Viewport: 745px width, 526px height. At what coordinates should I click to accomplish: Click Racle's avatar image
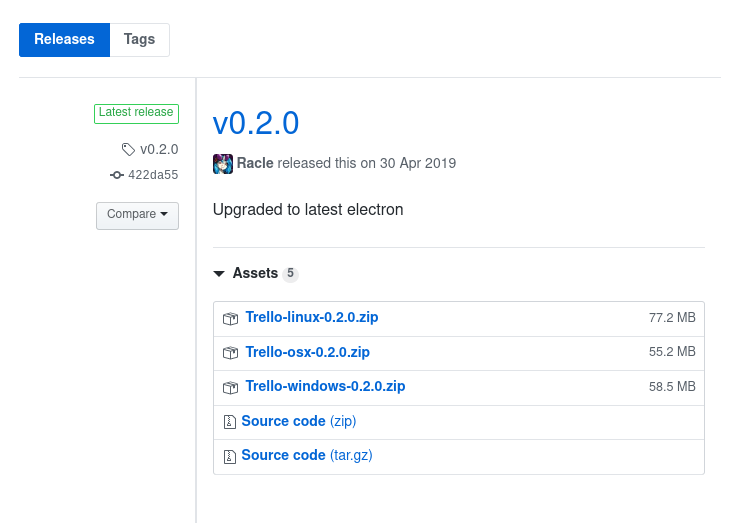(223, 164)
